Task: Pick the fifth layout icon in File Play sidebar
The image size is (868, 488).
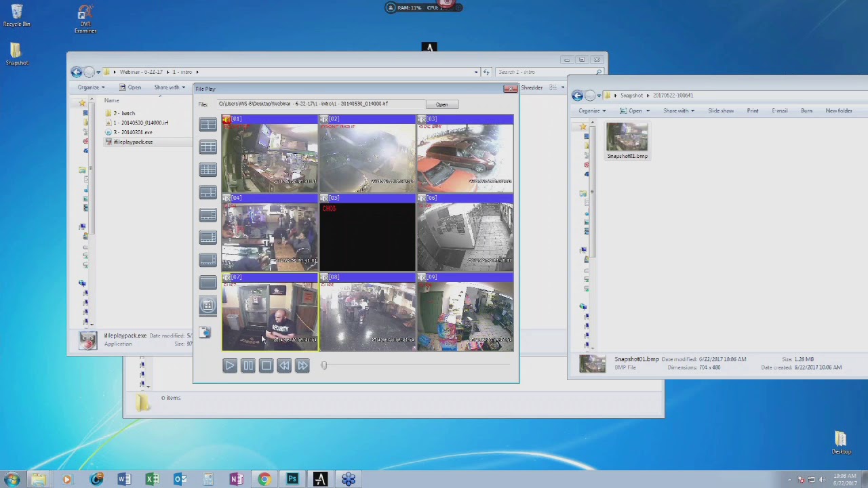Action: (x=208, y=215)
